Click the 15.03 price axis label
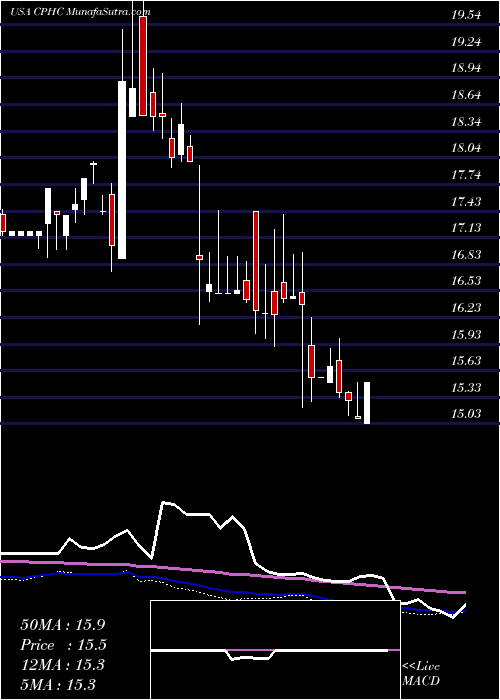The height and width of the screenshot is (700, 500). point(466,414)
